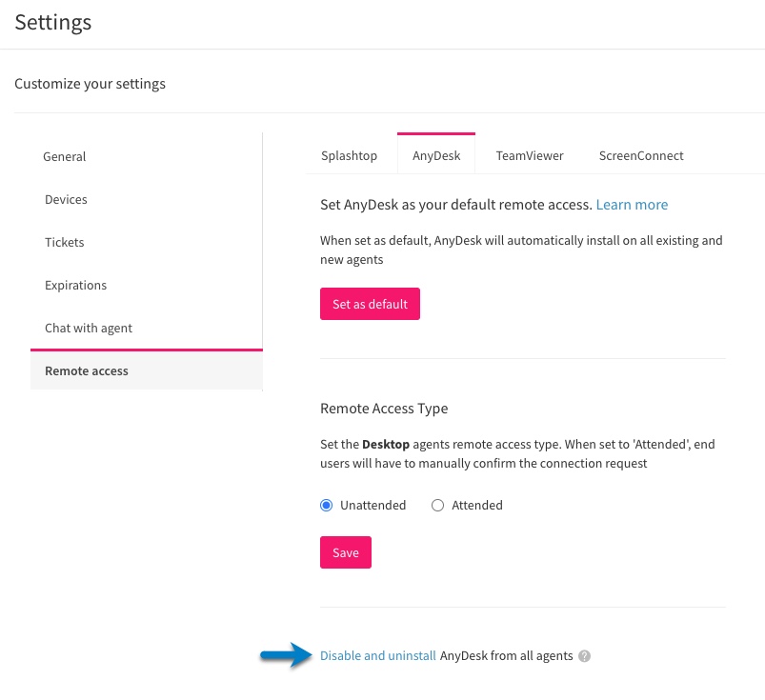Click Disable and uninstall link

377,656
